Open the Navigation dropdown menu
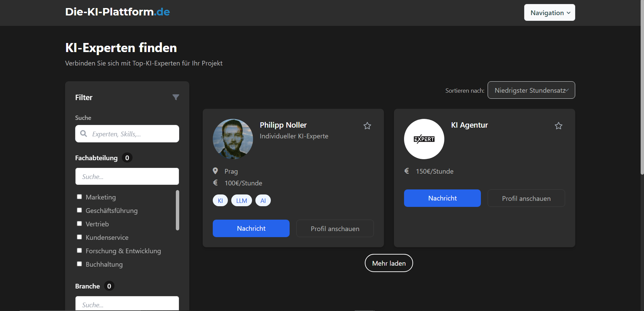The image size is (644, 311). (x=549, y=13)
